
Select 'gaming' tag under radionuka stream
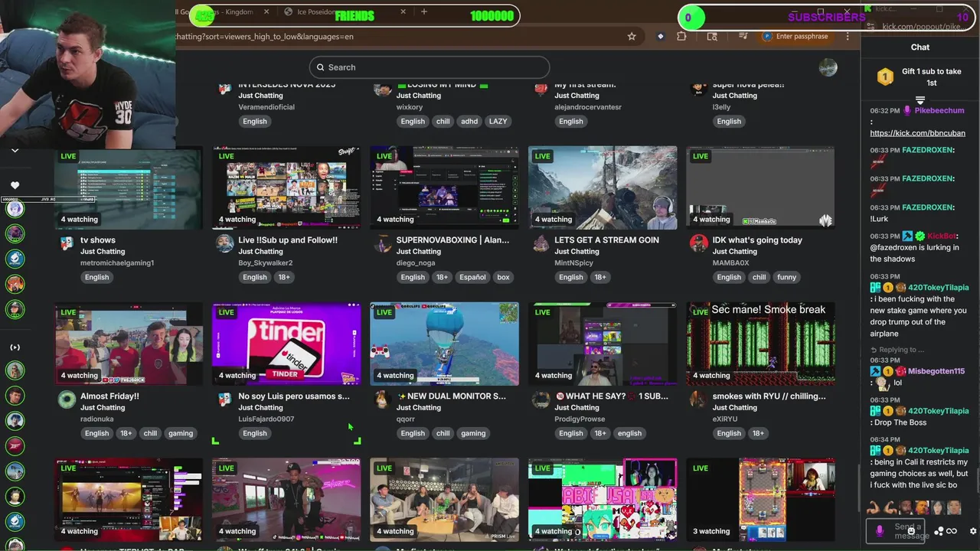click(181, 433)
